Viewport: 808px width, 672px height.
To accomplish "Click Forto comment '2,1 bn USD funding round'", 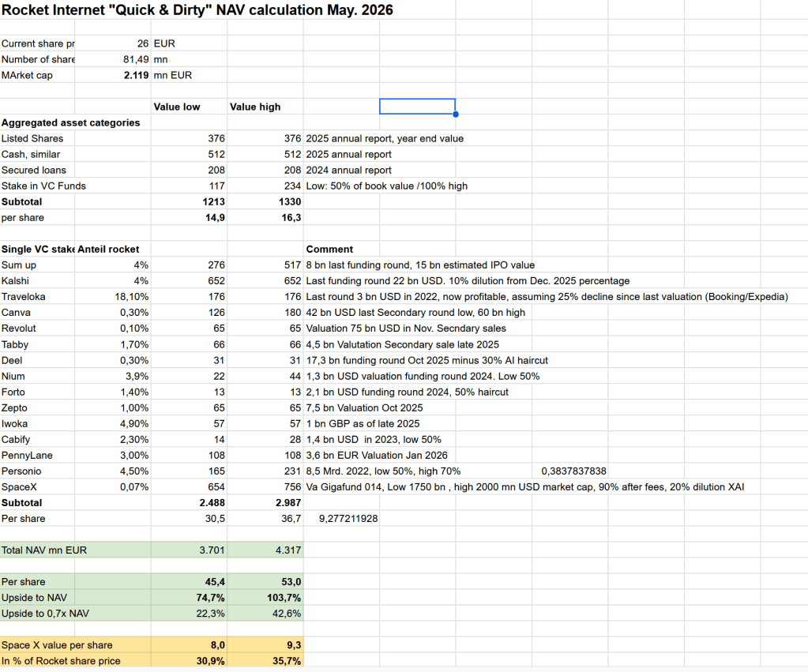I will 407,392.
